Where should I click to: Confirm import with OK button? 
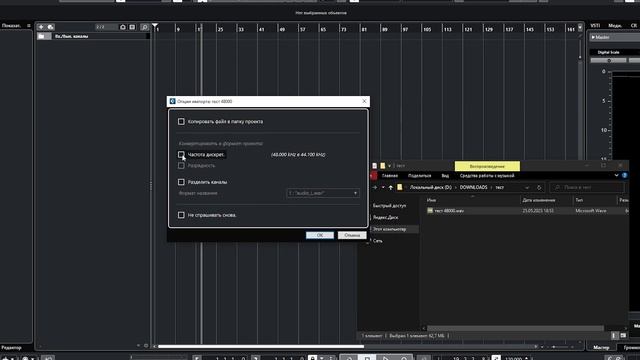320,235
